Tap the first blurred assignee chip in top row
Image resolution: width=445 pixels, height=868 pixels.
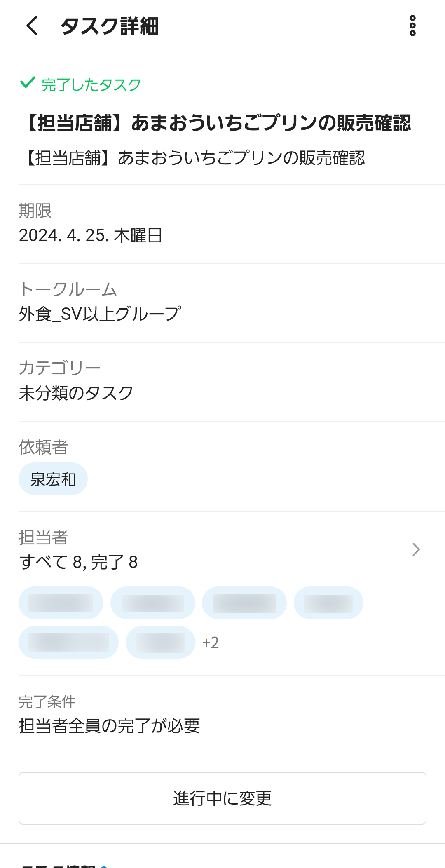61,603
